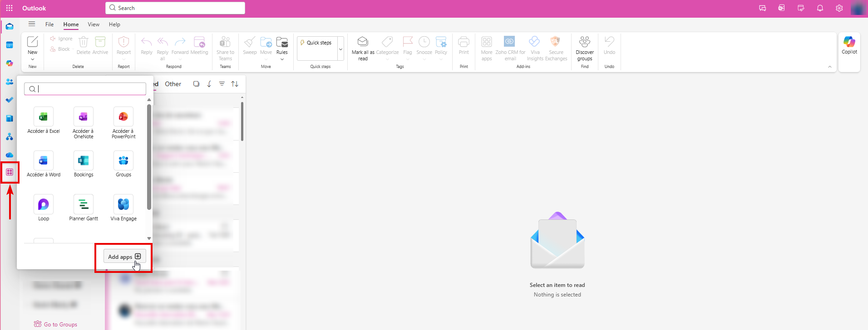This screenshot has width=868, height=330.
Task: Click the apps flyout search field
Action: tap(85, 89)
